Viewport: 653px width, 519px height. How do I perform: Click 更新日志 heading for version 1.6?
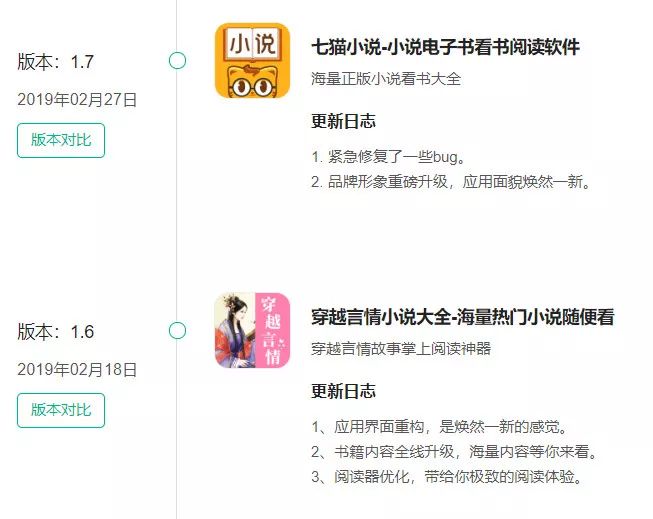[x=344, y=391]
